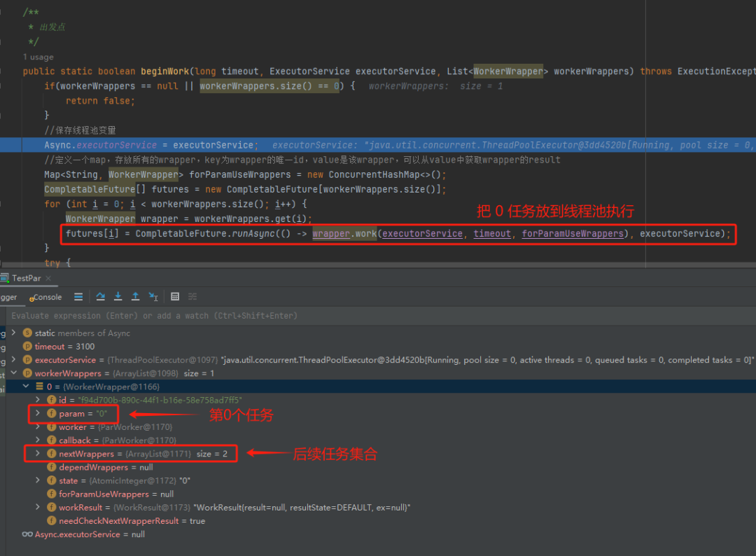Expand static members of Async
This screenshot has width=756, height=556.
(13, 333)
